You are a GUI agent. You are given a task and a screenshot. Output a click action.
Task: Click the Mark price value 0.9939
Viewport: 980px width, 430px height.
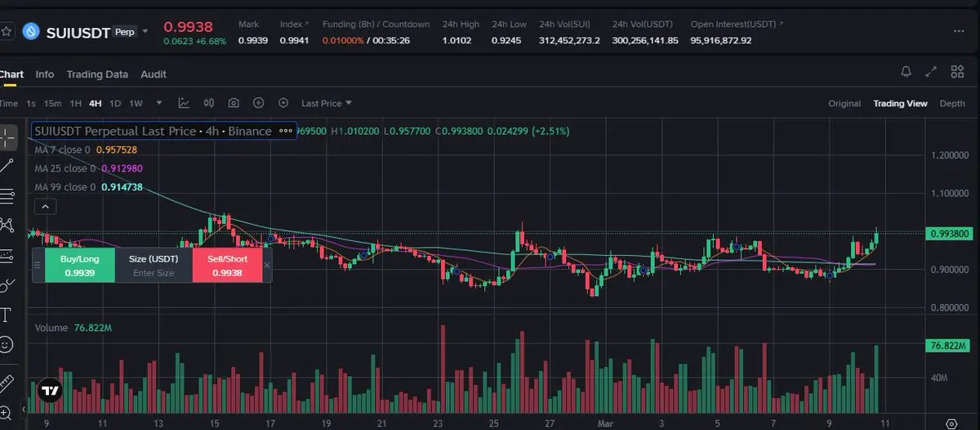(252, 40)
